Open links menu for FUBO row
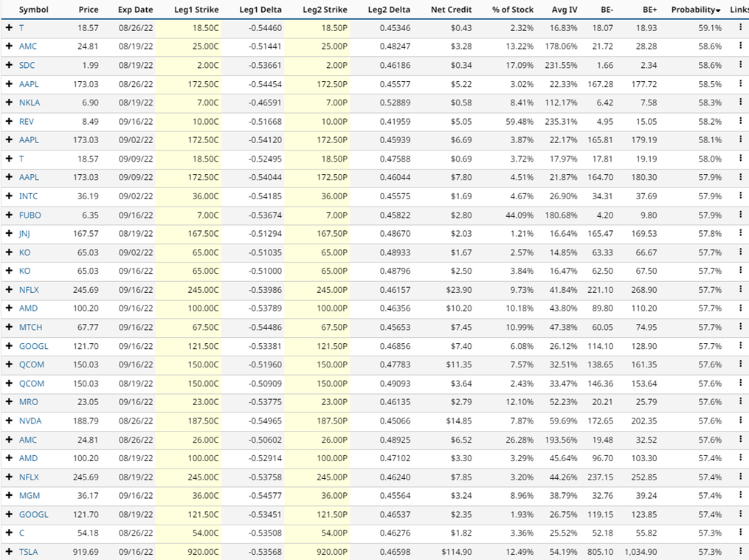This screenshot has height=560, width=749. [x=740, y=215]
